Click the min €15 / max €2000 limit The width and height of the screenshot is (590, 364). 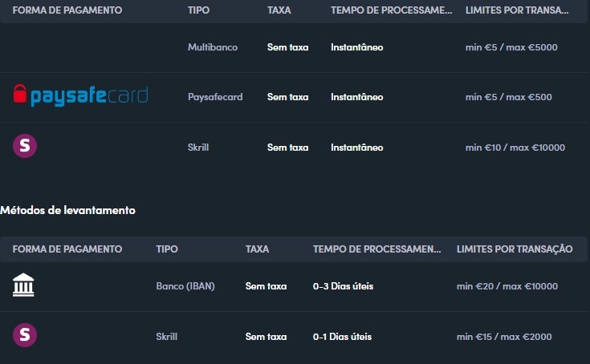tap(504, 337)
